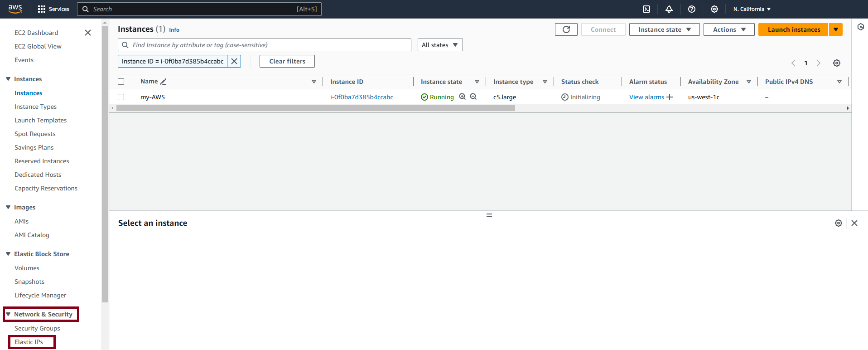Open the N. California region selector

point(752,9)
